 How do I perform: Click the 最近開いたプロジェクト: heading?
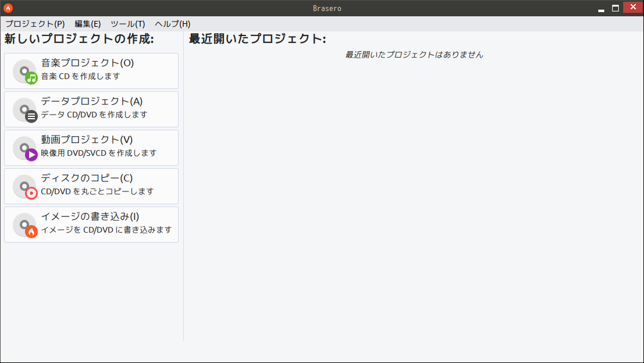[258, 39]
